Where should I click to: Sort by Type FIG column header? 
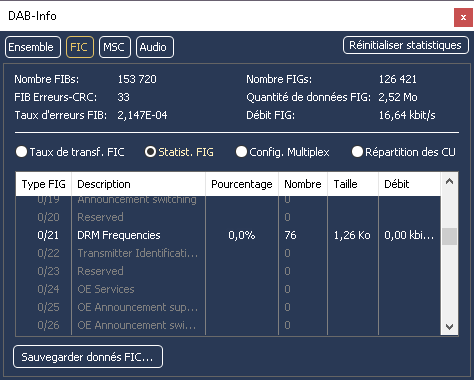point(44,184)
